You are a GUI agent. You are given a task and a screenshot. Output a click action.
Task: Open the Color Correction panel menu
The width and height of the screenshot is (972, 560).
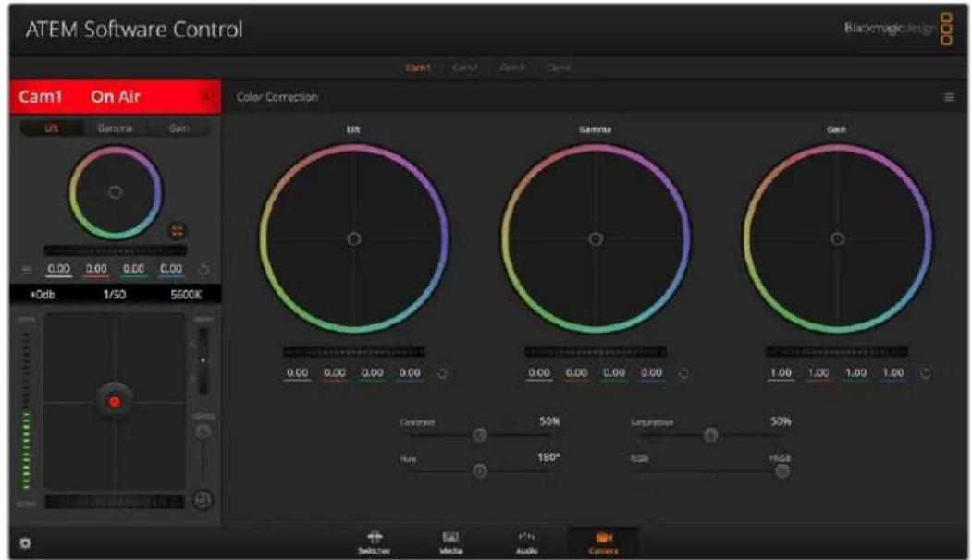[949, 97]
